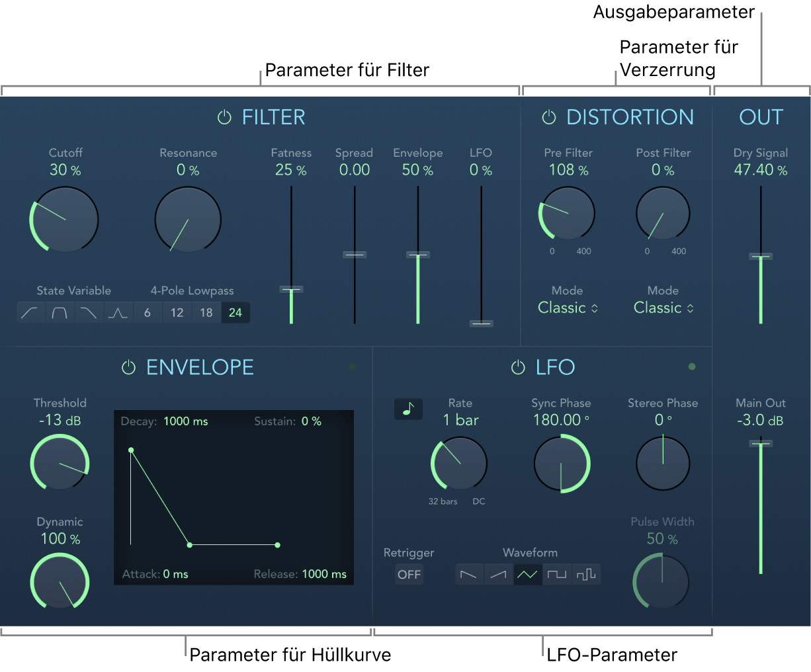Click the Cutoff value 30 %
The image size is (811, 672).
click(x=65, y=170)
